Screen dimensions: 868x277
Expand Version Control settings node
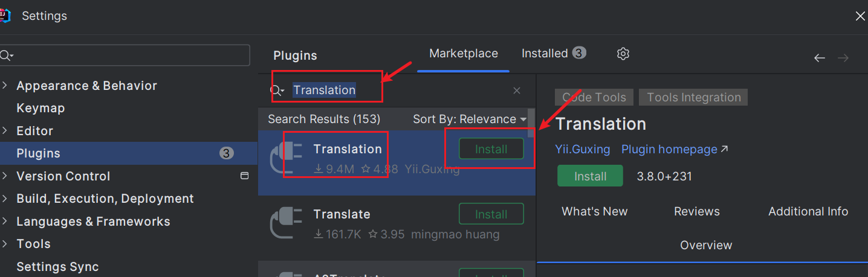[5, 176]
